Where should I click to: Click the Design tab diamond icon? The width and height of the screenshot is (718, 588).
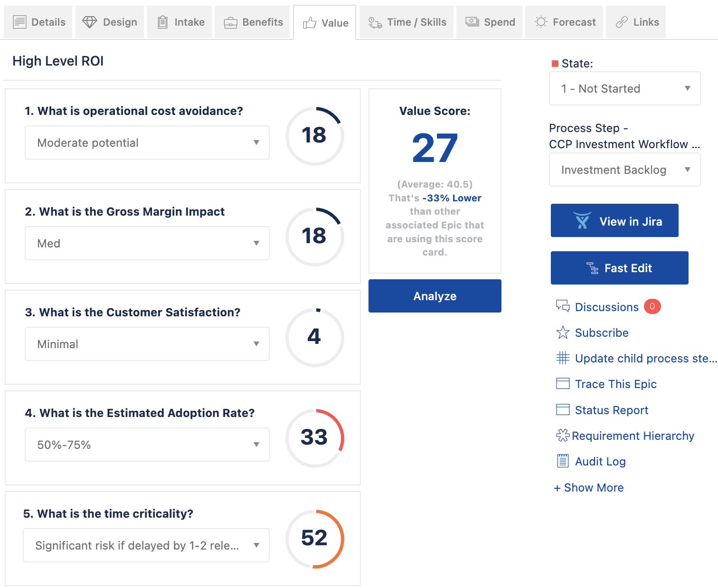[89, 22]
